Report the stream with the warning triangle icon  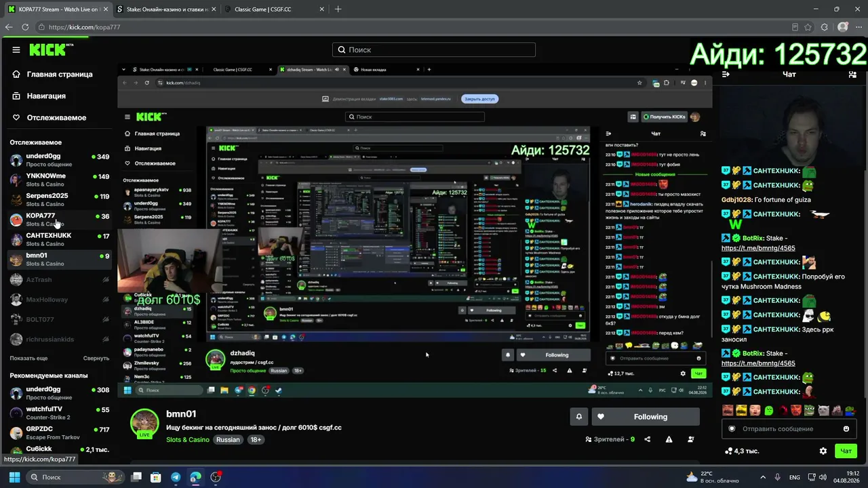pos(669,439)
